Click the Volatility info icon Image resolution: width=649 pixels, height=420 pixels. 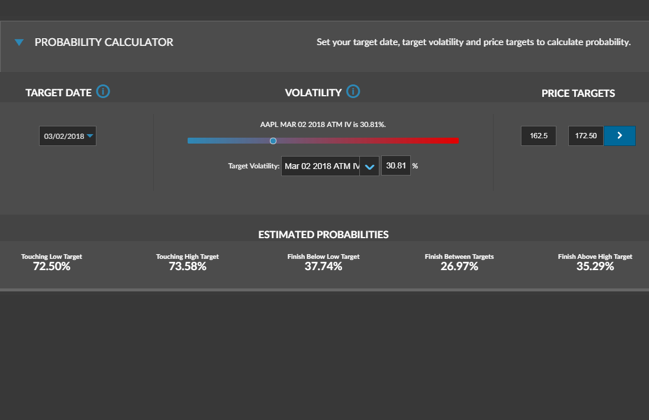pyautogui.click(x=353, y=92)
